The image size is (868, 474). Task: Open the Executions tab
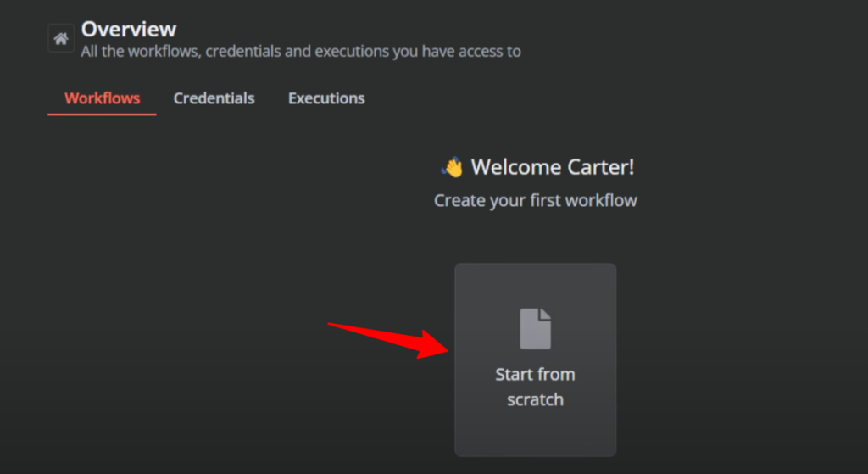point(326,98)
